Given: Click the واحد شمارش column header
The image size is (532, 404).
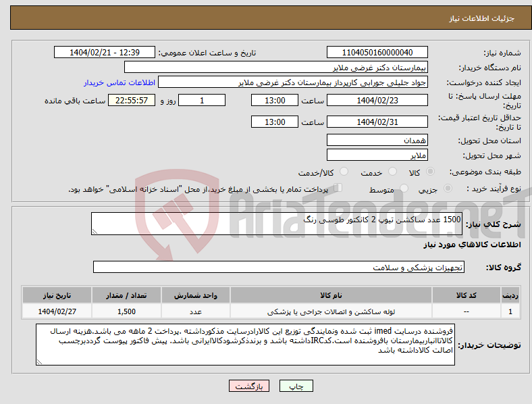Looking at the screenshot, I should tap(196, 295).
